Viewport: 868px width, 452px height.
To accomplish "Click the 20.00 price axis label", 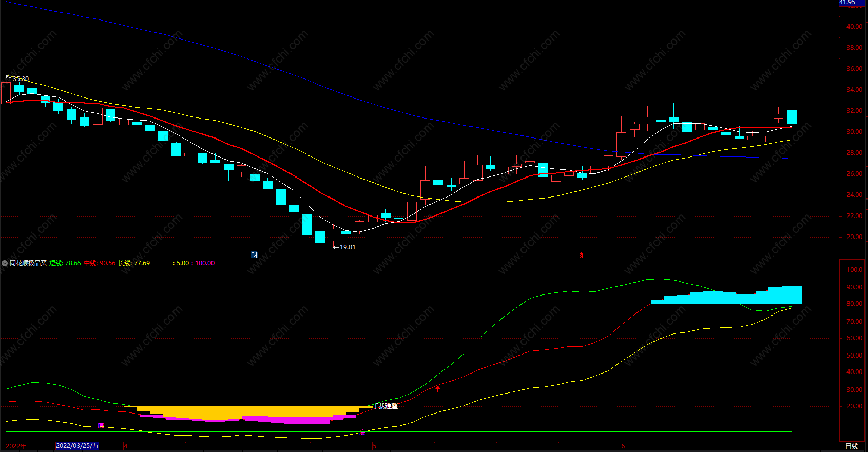I will coord(855,237).
